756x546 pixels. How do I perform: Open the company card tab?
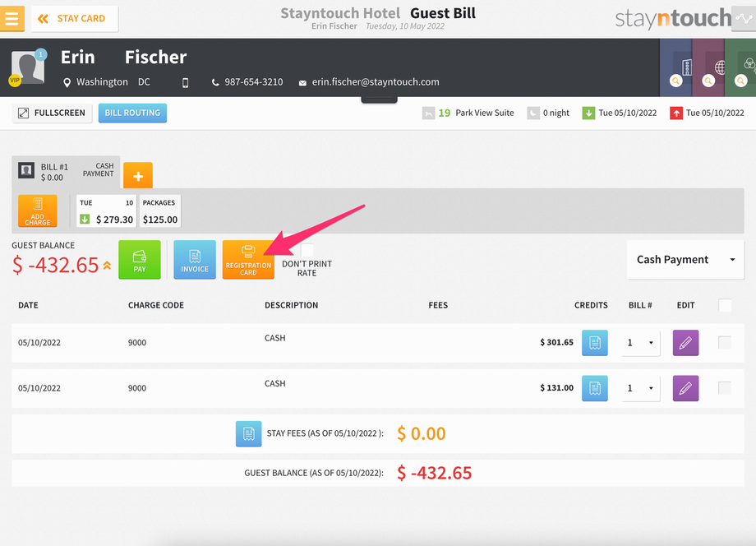pos(676,67)
